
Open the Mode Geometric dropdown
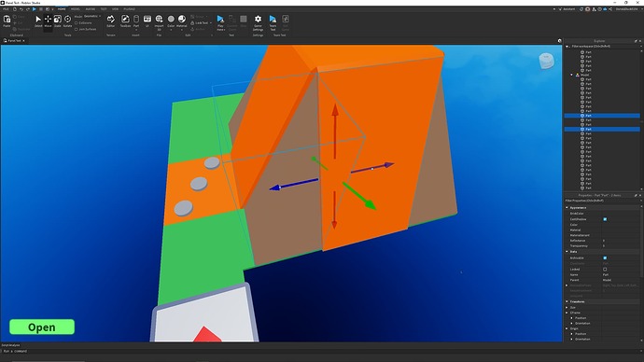pos(92,17)
